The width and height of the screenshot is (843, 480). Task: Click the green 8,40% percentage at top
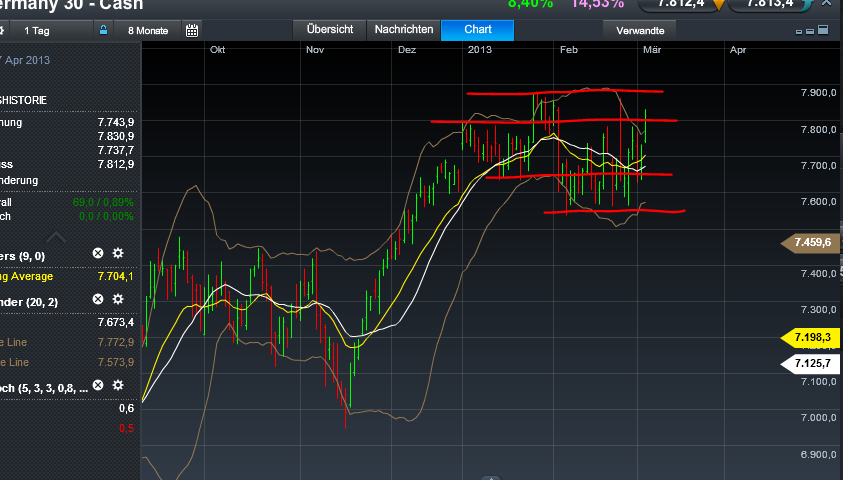click(x=530, y=4)
